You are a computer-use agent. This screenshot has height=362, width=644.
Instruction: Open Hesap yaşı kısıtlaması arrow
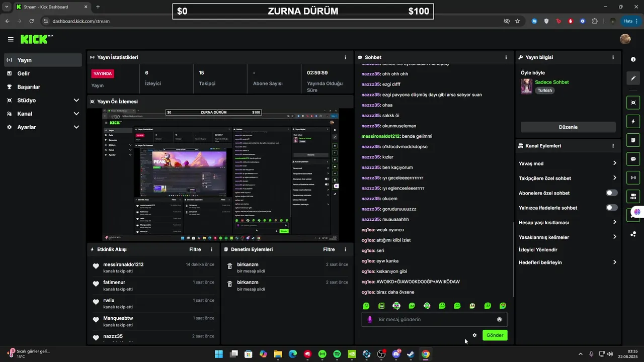614,222
